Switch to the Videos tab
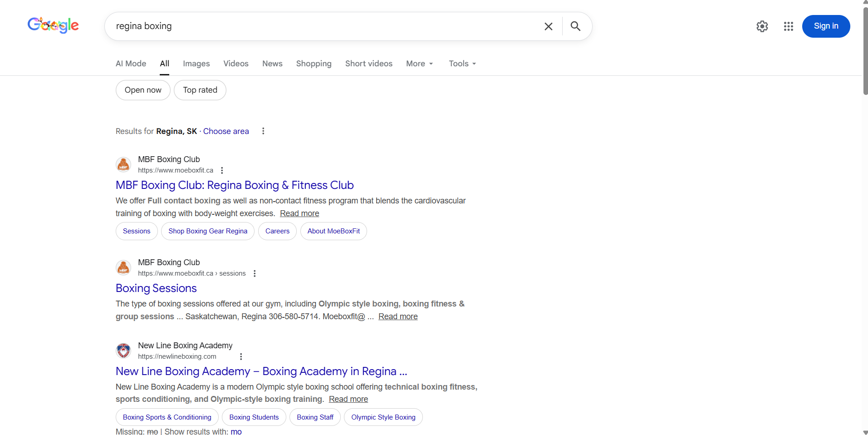This screenshot has width=868, height=435. (x=236, y=64)
